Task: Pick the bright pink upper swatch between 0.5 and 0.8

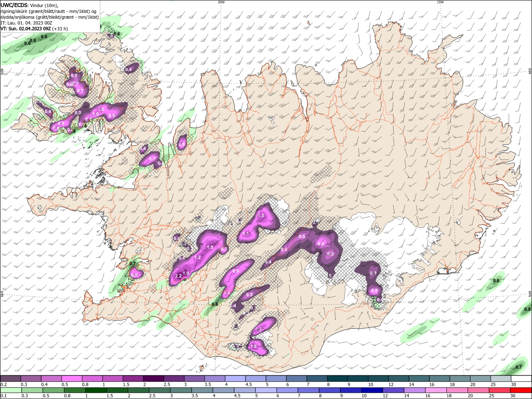Action: pos(72,379)
